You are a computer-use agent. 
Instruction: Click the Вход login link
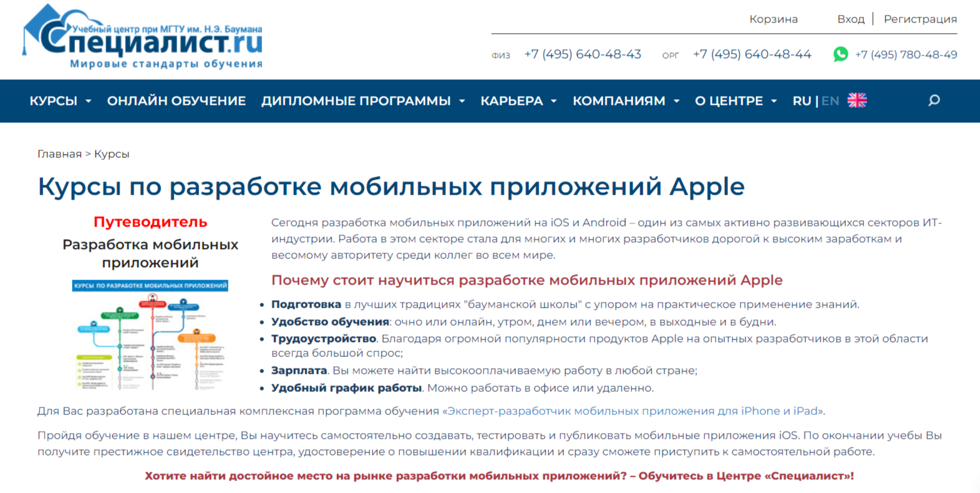point(851,19)
